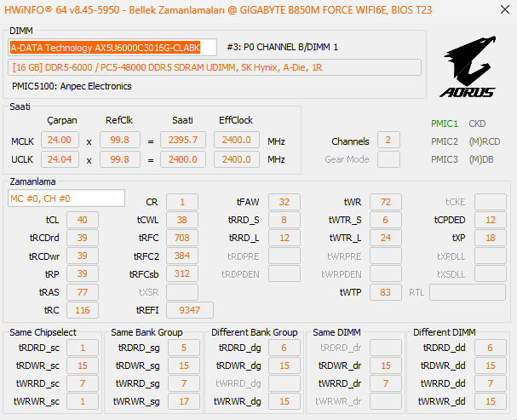Click the tRDRD_dg value 6
Image resolution: width=517 pixels, height=420 pixels.
[284, 348]
